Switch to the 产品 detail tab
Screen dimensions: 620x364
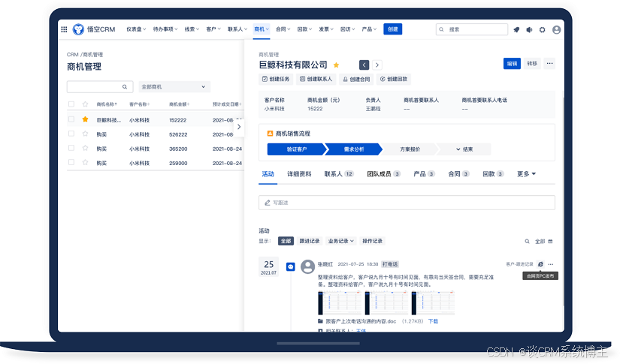pos(424,174)
